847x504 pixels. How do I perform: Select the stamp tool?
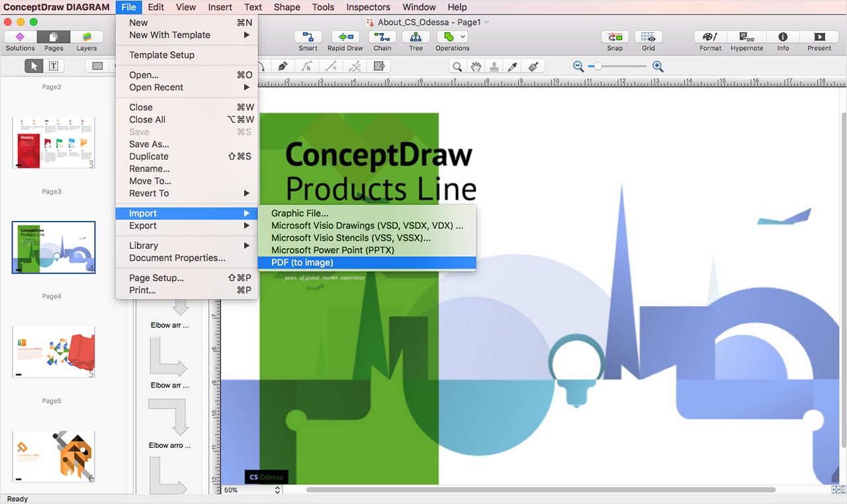pyautogui.click(x=494, y=66)
